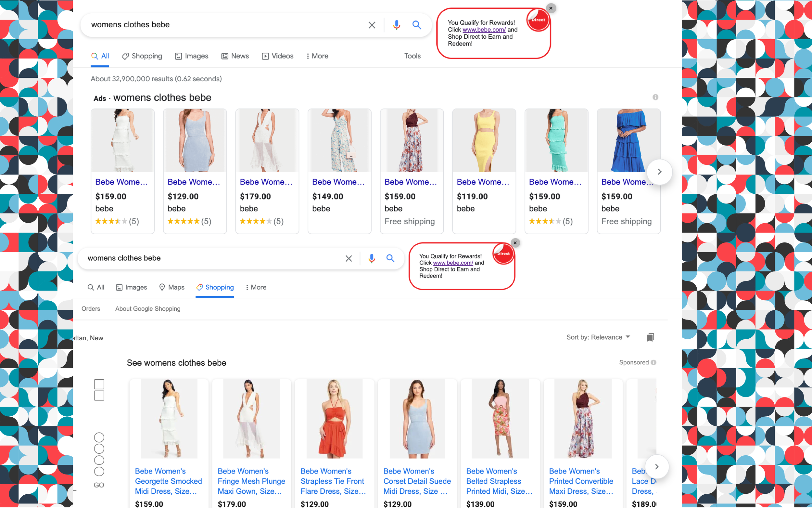Click the red Direct badge in top popup
This screenshot has height=508, width=812.
[538, 20]
